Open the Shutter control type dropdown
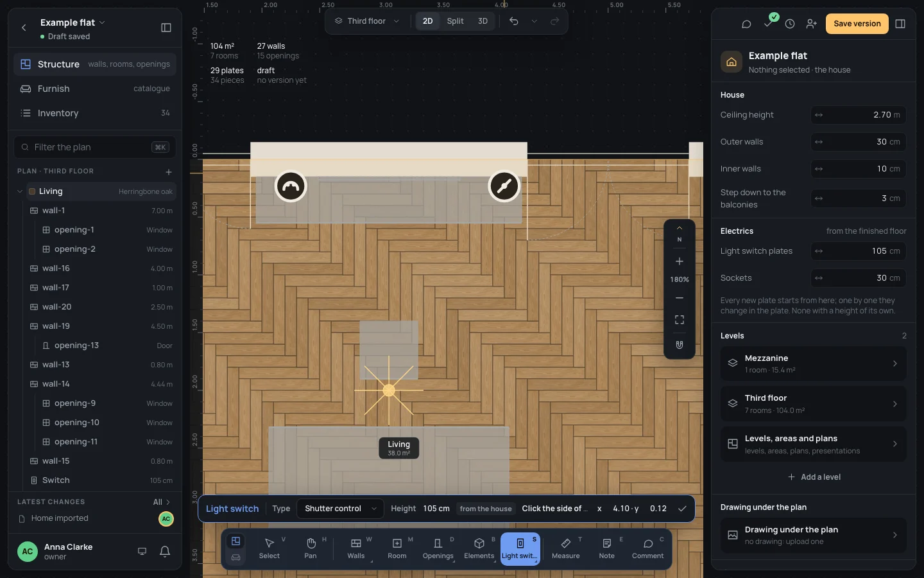924x578 pixels. [341, 509]
